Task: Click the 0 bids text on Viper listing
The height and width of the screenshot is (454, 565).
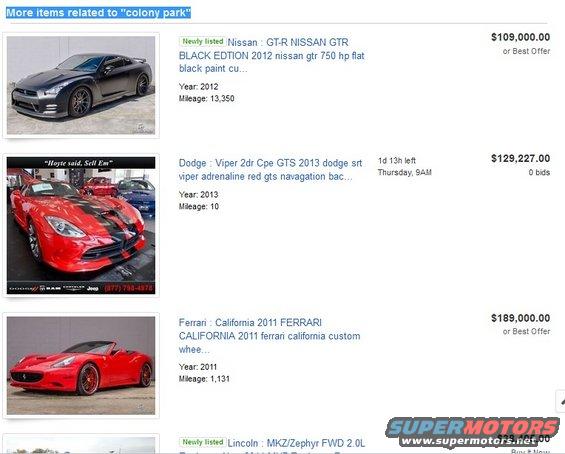Action: 539,172
